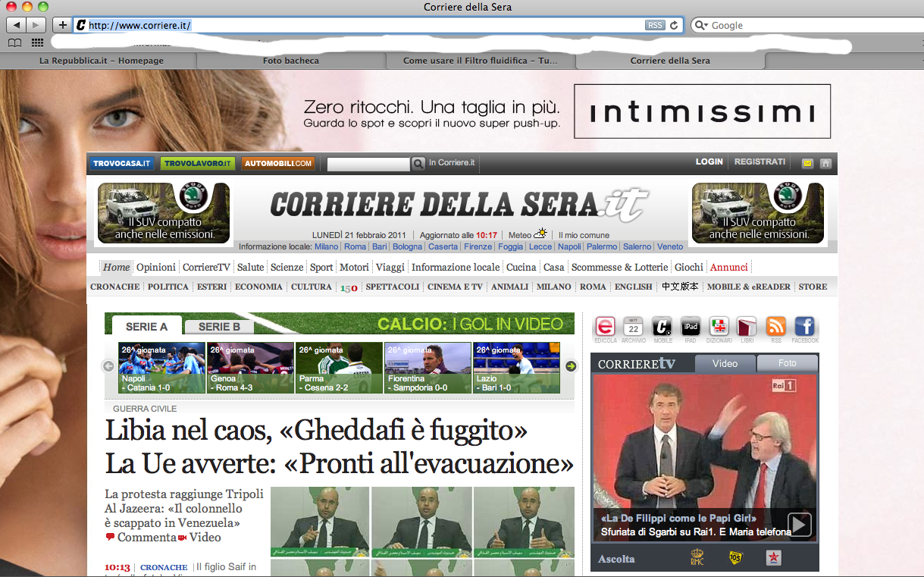Go forward with Safari's forward arrow
This screenshot has height=577, width=924.
[x=36, y=25]
